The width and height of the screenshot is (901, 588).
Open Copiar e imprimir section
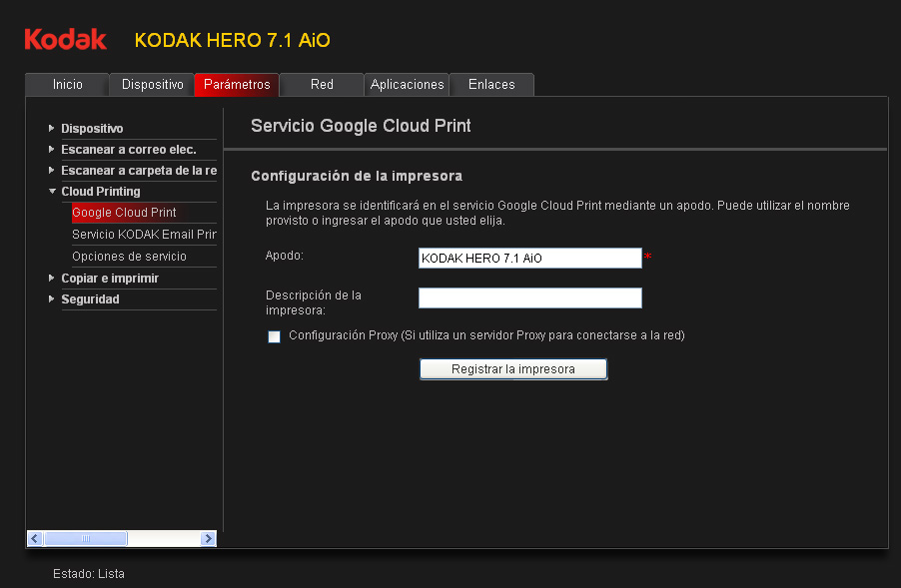pyautogui.click(x=110, y=278)
